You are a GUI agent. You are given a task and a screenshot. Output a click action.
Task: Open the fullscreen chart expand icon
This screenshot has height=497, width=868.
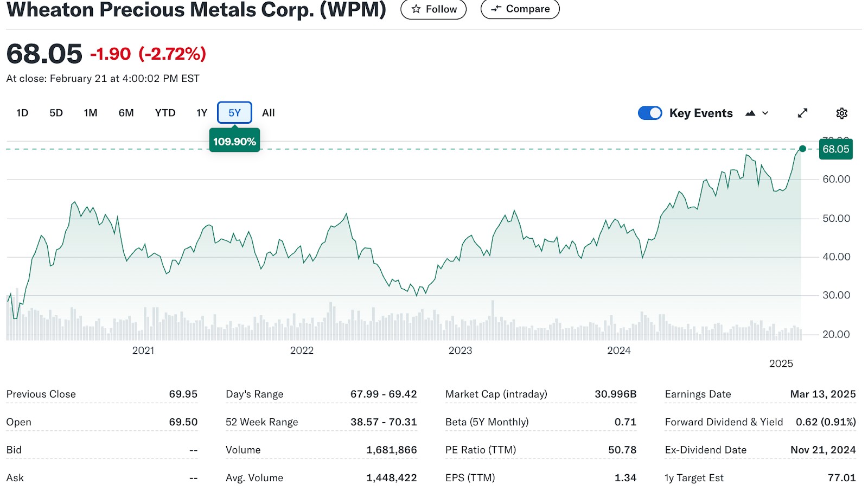[x=803, y=113]
